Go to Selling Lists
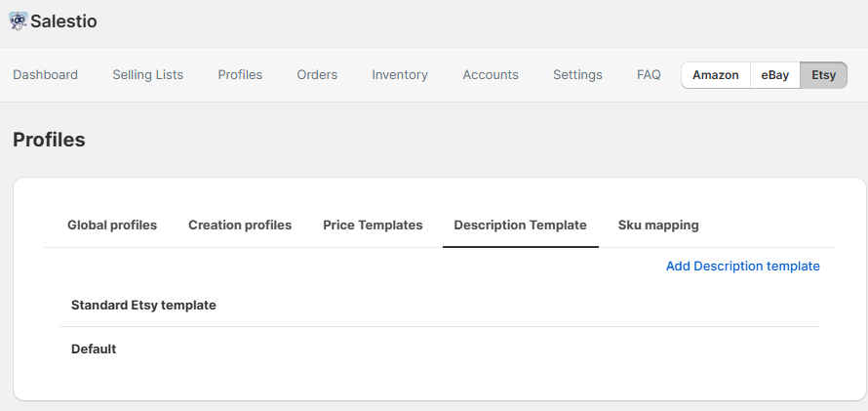868x411 pixels. point(147,74)
